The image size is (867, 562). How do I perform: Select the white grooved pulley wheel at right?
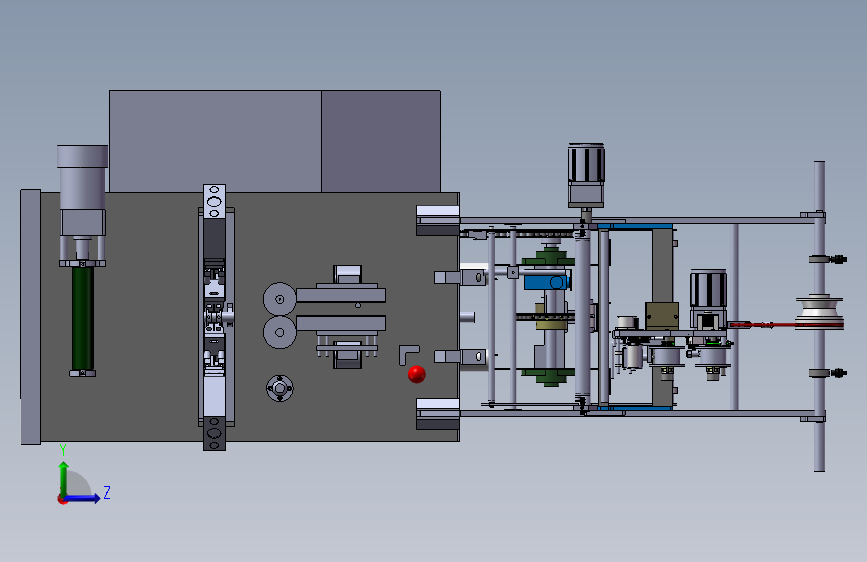[819, 313]
